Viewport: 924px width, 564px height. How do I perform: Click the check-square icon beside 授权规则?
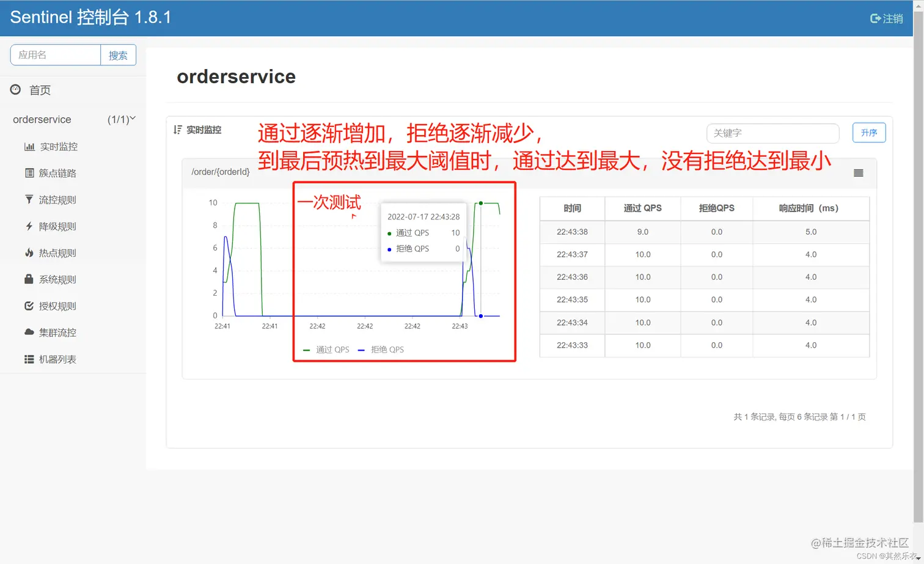pos(29,306)
